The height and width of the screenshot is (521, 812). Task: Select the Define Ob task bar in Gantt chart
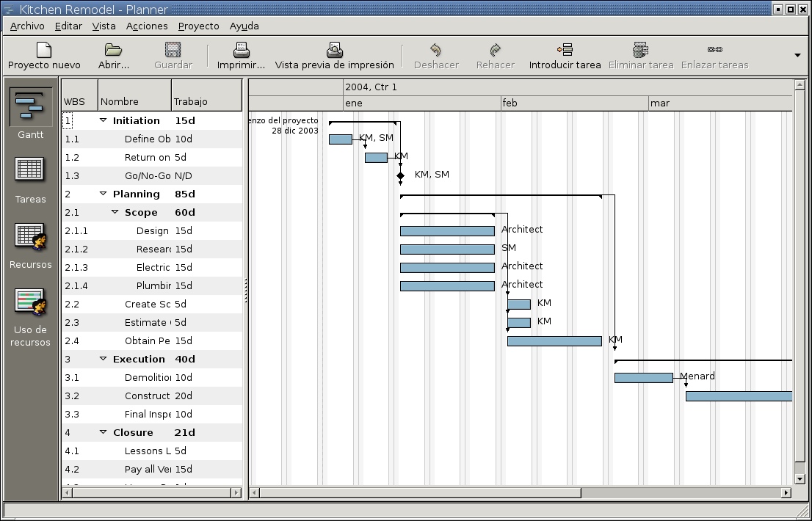tap(341, 139)
